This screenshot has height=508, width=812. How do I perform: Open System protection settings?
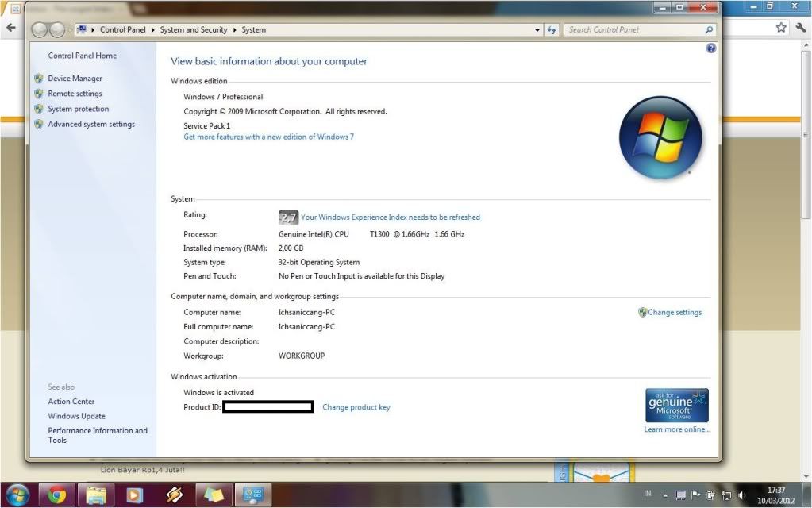pyautogui.click(x=79, y=109)
